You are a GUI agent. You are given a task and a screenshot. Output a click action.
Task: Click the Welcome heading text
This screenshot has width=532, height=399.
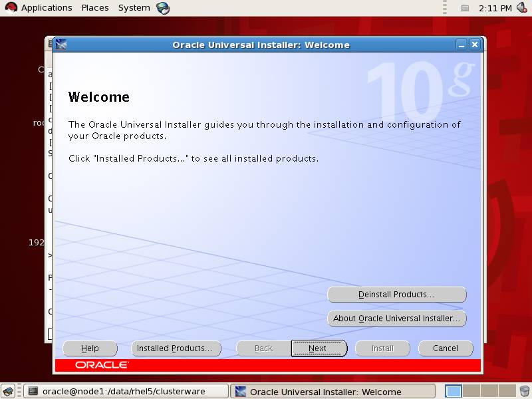click(x=98, y=97)
